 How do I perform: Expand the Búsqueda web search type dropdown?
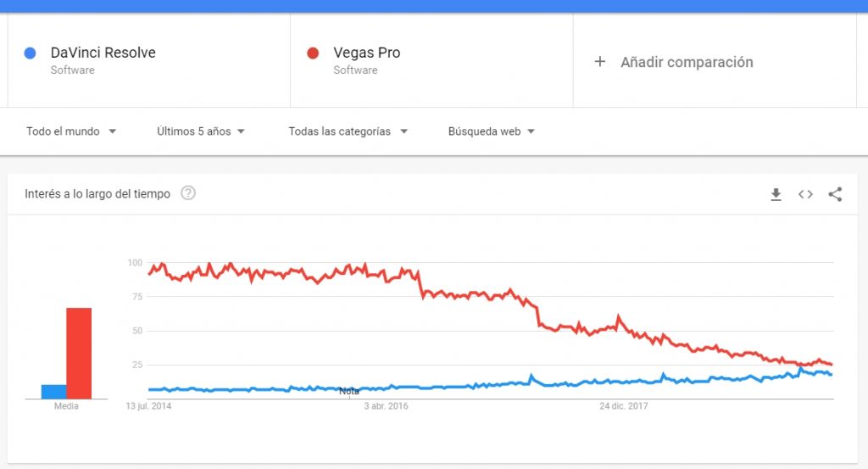point(492,131)
